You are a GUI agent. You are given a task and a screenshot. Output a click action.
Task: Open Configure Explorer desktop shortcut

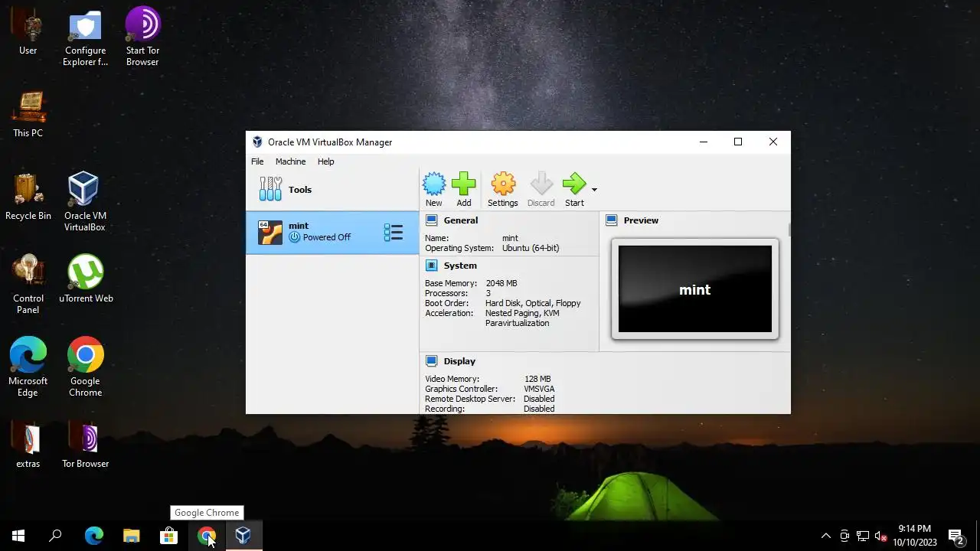pos(85,37)
